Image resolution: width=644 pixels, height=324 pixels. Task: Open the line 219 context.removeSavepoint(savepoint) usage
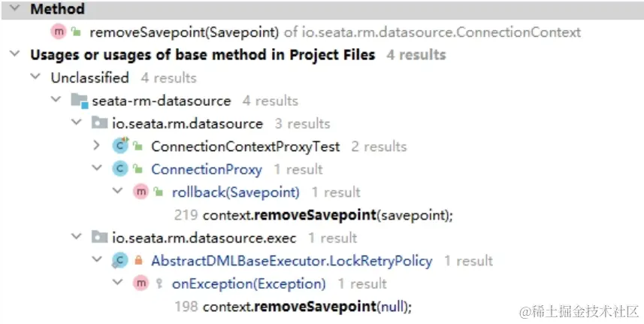[x=313, y=215]
